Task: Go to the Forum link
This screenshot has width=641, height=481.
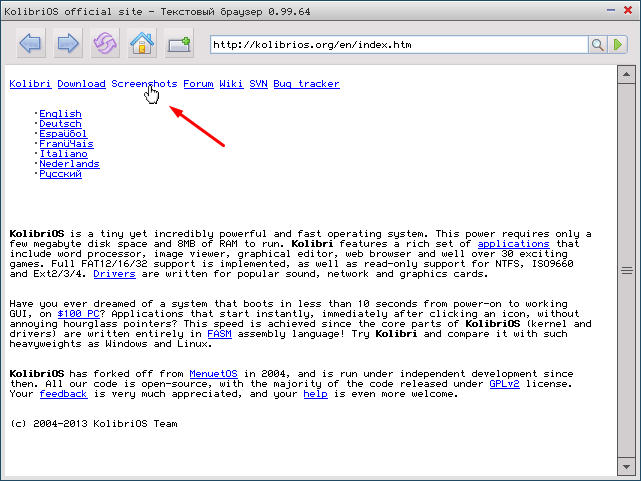Action: pos(198,84)
